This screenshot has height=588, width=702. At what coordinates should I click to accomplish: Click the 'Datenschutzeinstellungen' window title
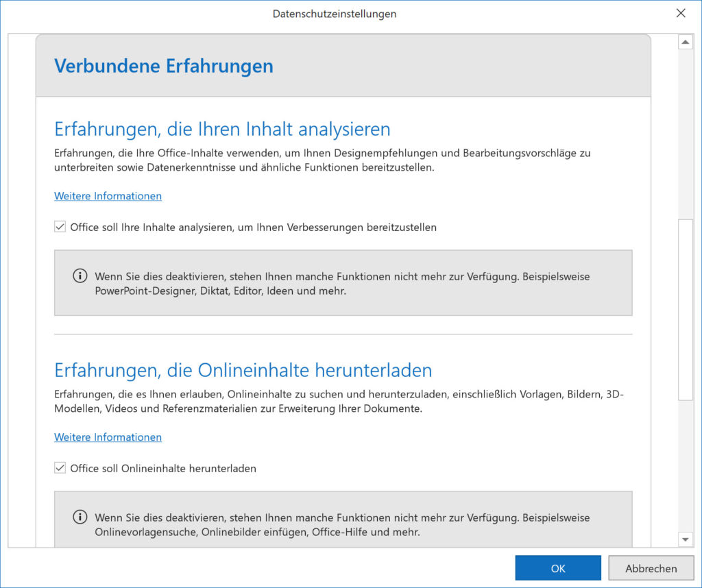tap(334, 14)
